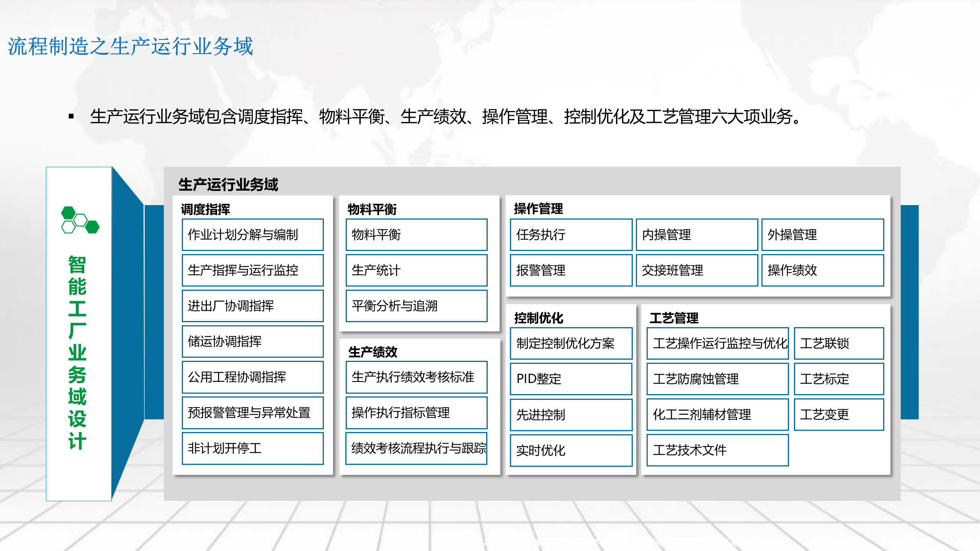The image size is (980, 551).
Task: Toggle the 报警管理 item
Action: (x=570, y=271)
